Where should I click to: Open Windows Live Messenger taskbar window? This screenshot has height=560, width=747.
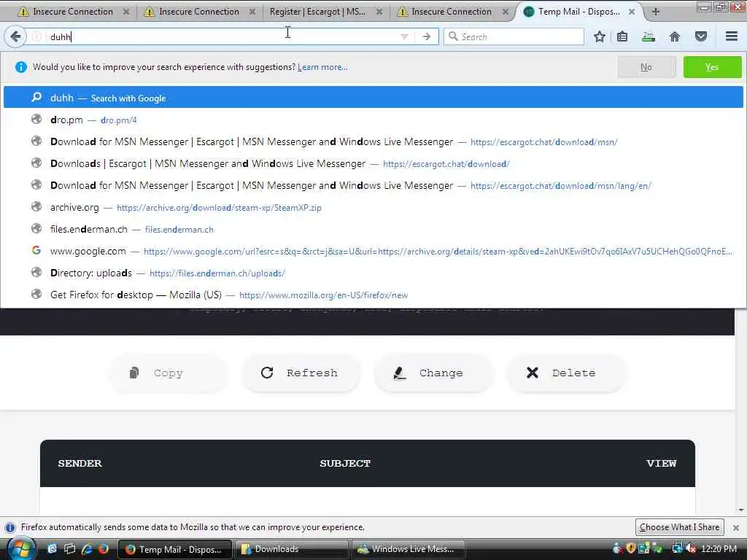tap(408, 549)
